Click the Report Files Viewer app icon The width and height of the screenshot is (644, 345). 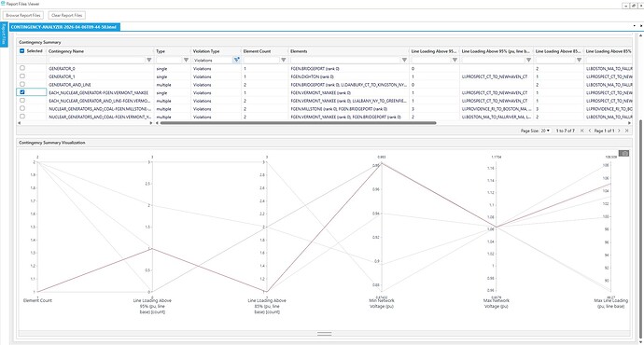pyautogui.click(x=3, y=4)
